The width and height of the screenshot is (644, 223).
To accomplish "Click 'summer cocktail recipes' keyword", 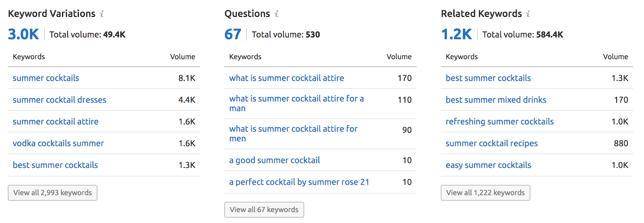I will coord(491,143).
